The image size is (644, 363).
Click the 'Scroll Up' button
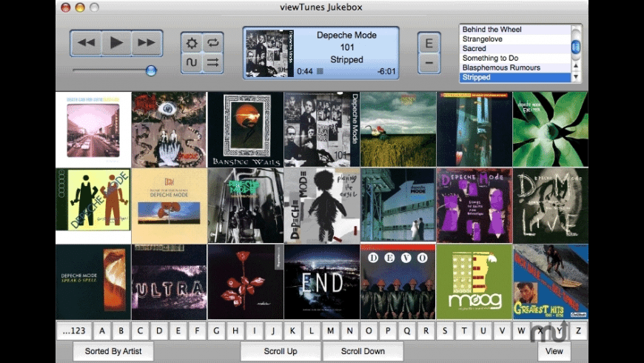coord(281,351)
